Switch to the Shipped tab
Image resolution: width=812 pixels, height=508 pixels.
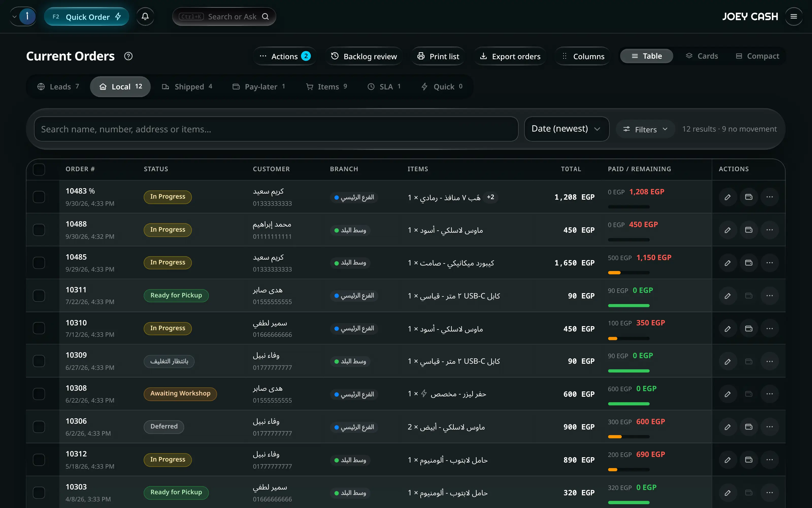[x=187, y=87]
